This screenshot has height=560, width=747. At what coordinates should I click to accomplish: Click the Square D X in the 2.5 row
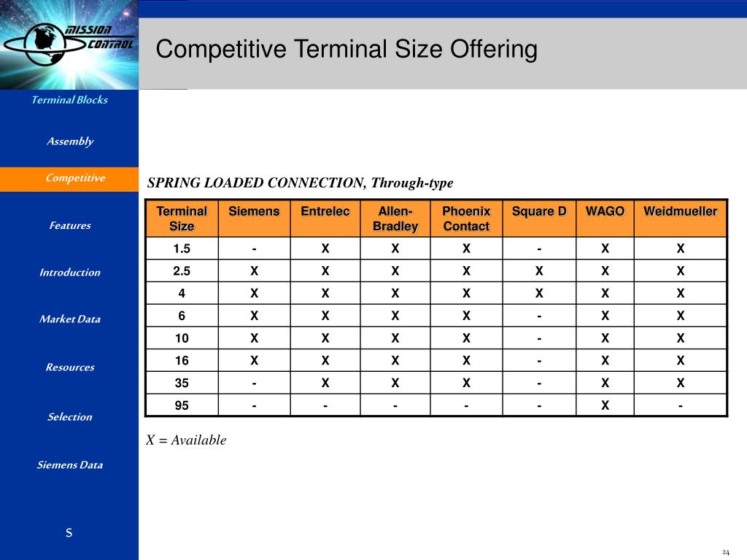pyautogui.click(x=539, y=271)
